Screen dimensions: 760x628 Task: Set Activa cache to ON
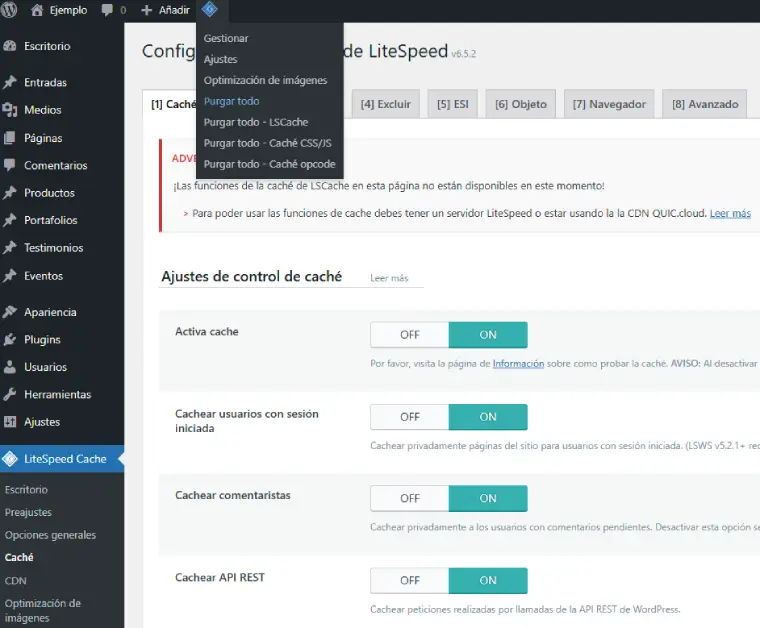(x=488, y=335)
